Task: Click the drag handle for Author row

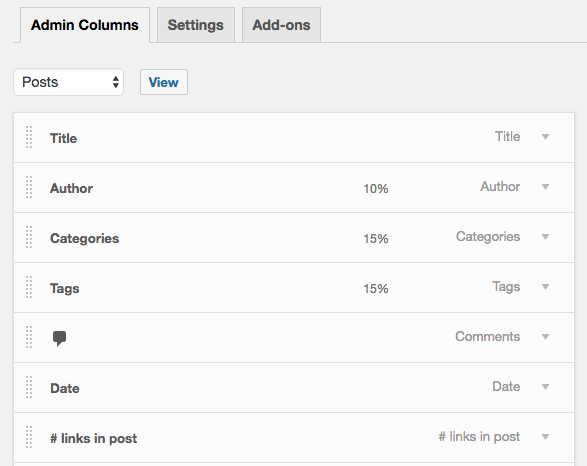Action: (x=29, y=187)
